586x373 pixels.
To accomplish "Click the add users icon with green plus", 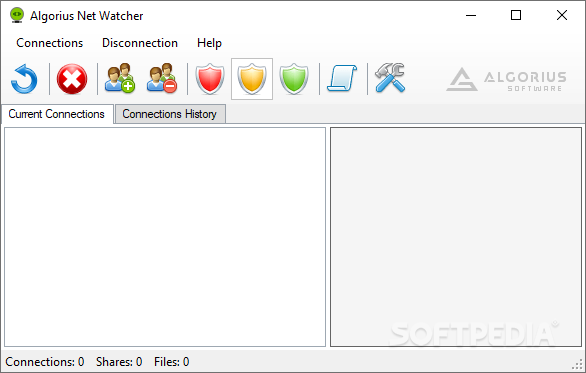I will (x=120, y=78).
